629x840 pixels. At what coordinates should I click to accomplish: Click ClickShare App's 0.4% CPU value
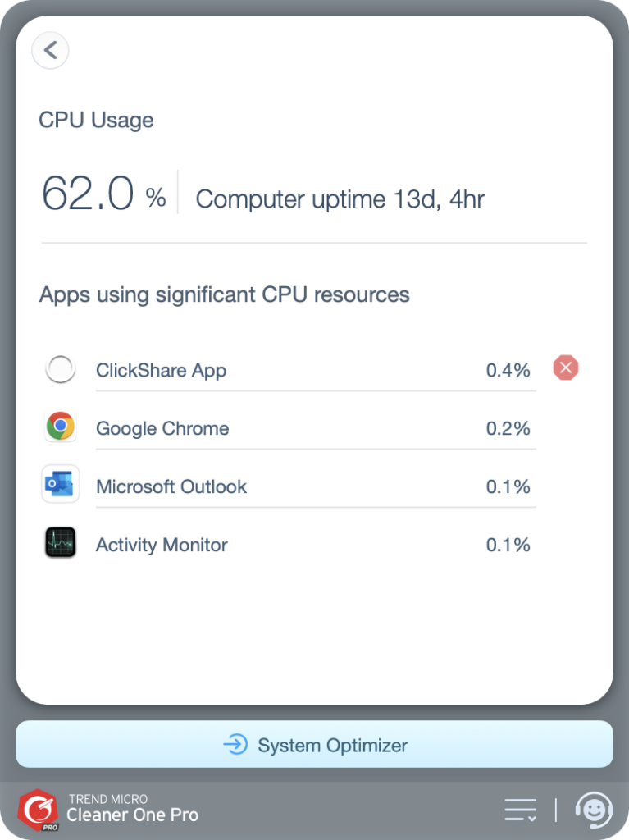[x=508, y=371]
